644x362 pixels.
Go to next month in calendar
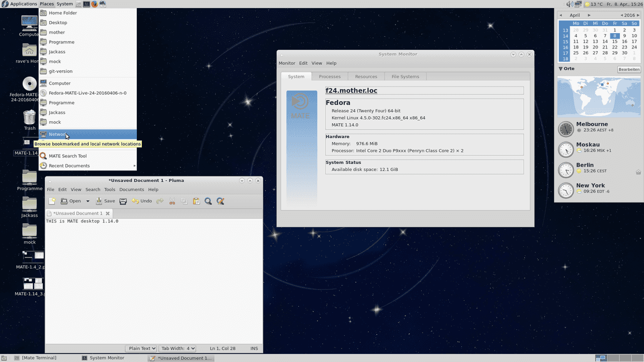coord(589,15)
